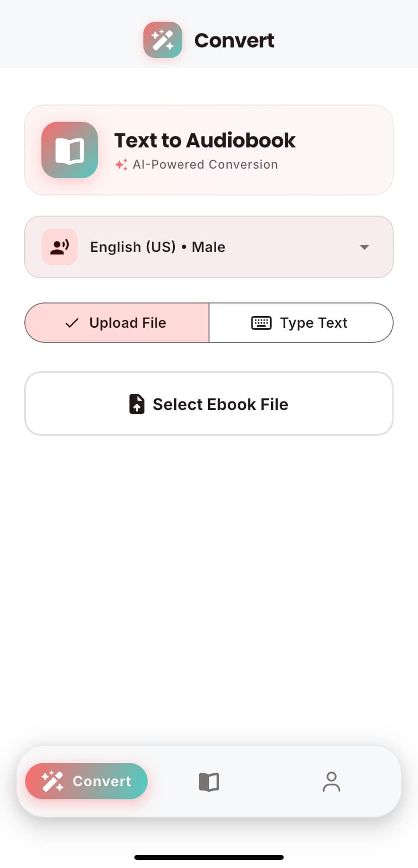Click the voice selector dropdown arrow
This screenshot has width=418, height=868.
[364, 247]
